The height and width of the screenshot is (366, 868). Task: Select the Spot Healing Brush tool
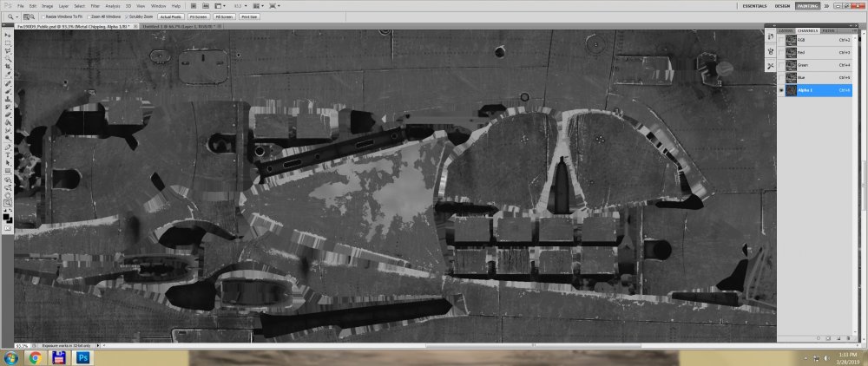click(9, 83)
